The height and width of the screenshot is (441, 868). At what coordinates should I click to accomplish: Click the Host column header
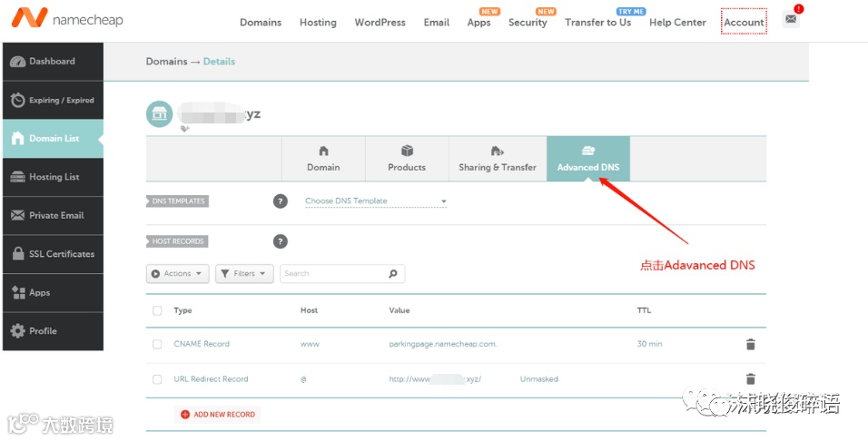(309, 310)
